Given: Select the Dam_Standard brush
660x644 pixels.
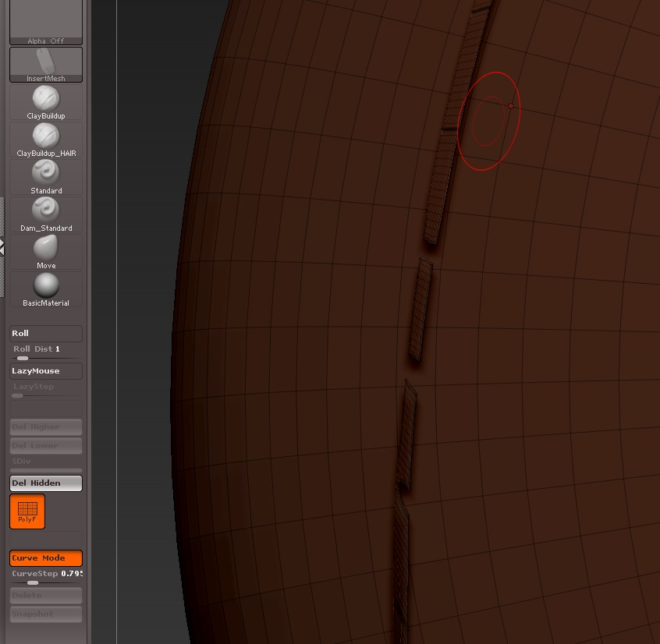Looking at the screenshot, I should point(45,211).
